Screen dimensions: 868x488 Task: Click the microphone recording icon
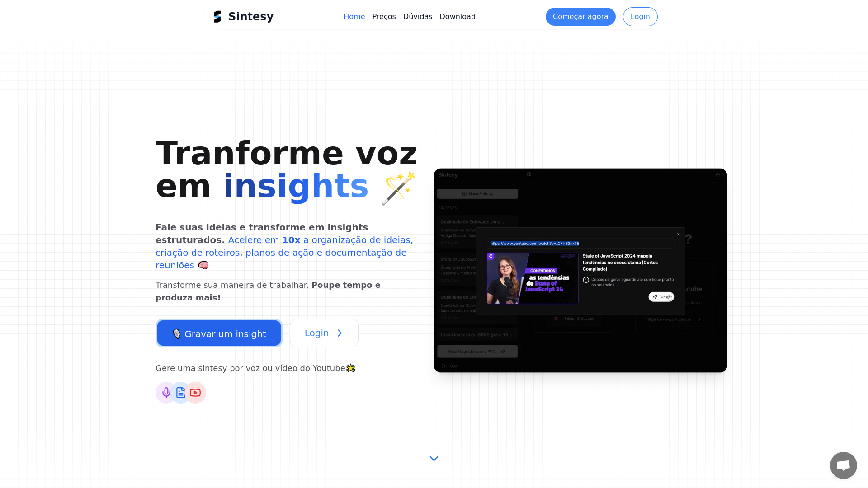click(166, 393)
